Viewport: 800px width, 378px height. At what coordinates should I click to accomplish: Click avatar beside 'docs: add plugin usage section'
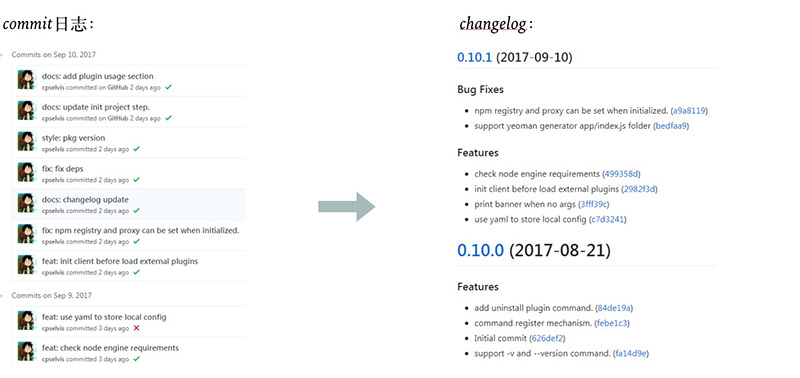click(26, 80)
